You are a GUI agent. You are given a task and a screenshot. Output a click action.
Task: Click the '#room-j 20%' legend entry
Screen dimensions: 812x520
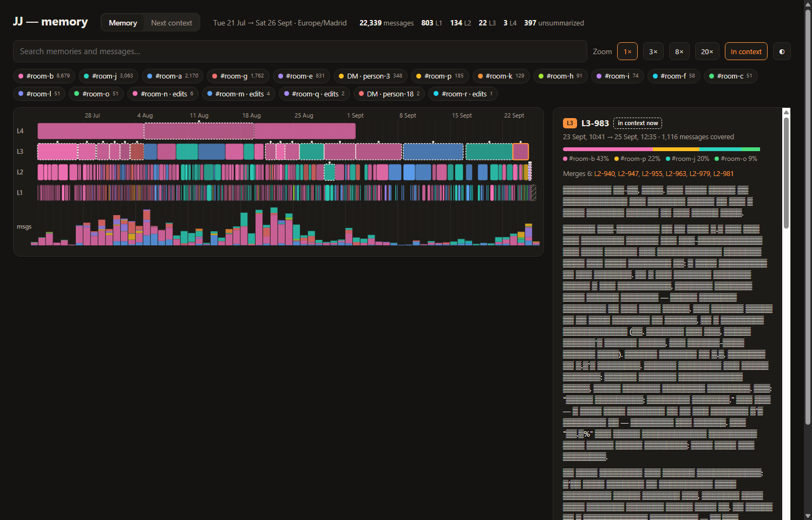[687, 159]
